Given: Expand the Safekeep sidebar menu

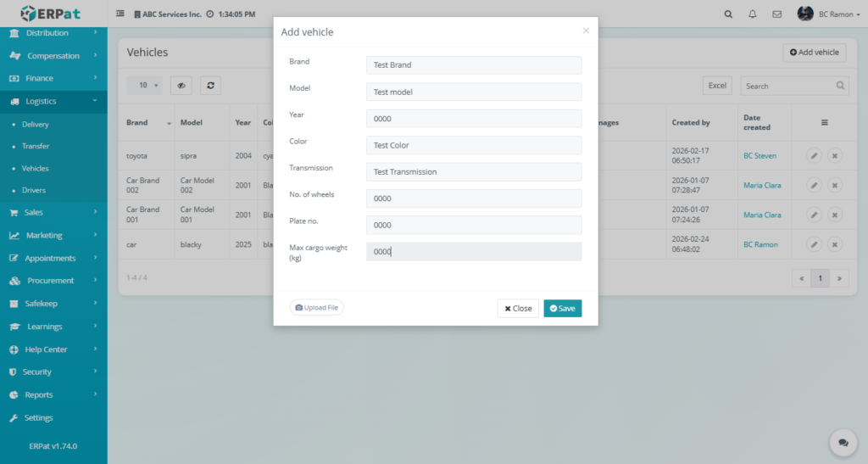Looking at the screenshot, I should [53, 304].
